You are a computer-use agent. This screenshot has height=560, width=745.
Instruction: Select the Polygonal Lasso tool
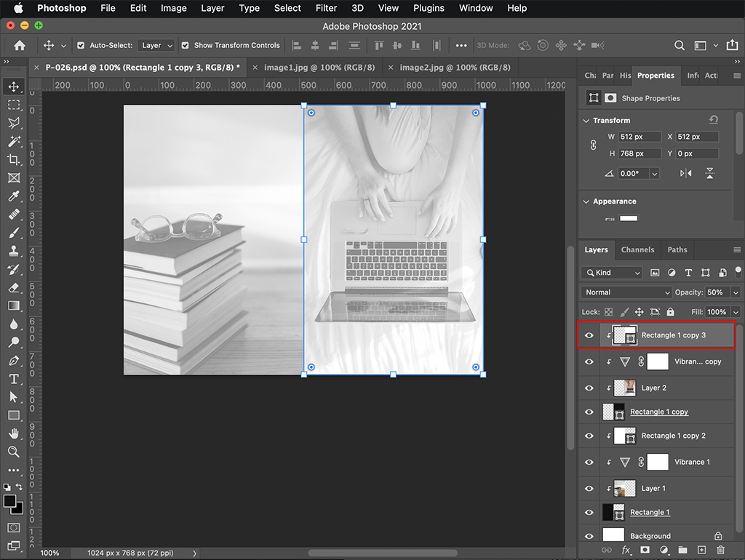pyautogui.click(x=14, y=123)
